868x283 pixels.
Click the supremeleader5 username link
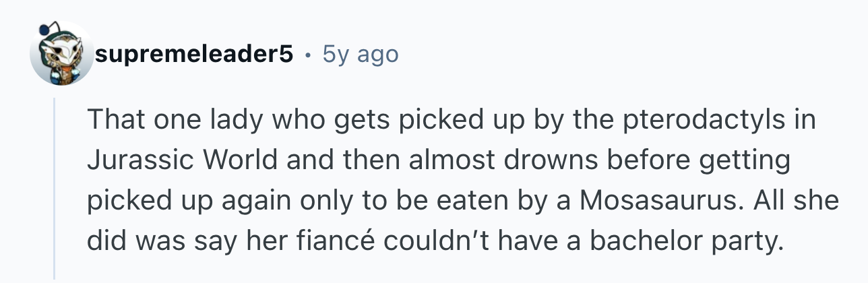tap(194, 54)
